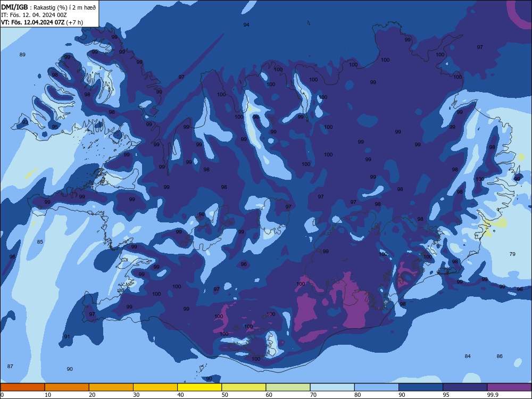Click the '84' humidity value on the map
The image size is (532, 399).
(x=468, y=356)
